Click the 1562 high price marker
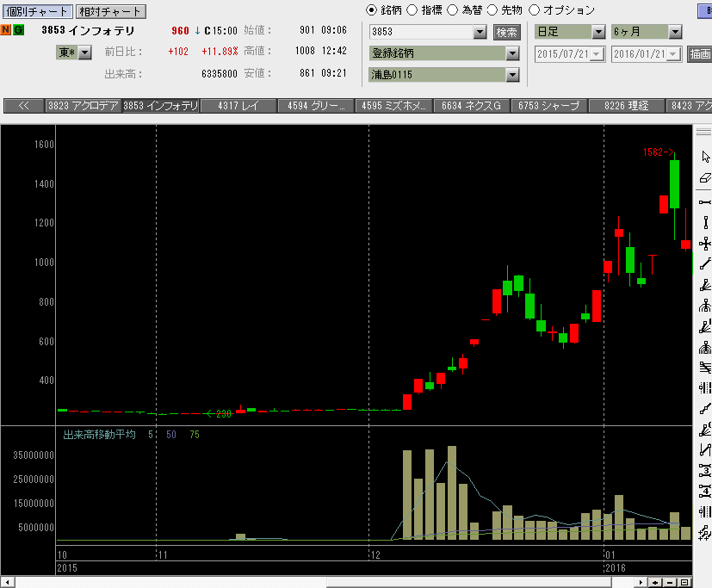 [x=658, y=152]
